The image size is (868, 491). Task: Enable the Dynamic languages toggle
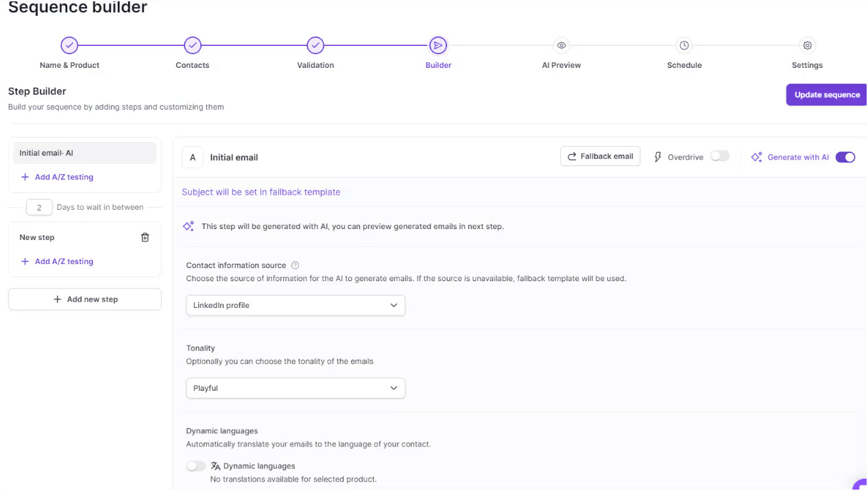tap(196, 466)
